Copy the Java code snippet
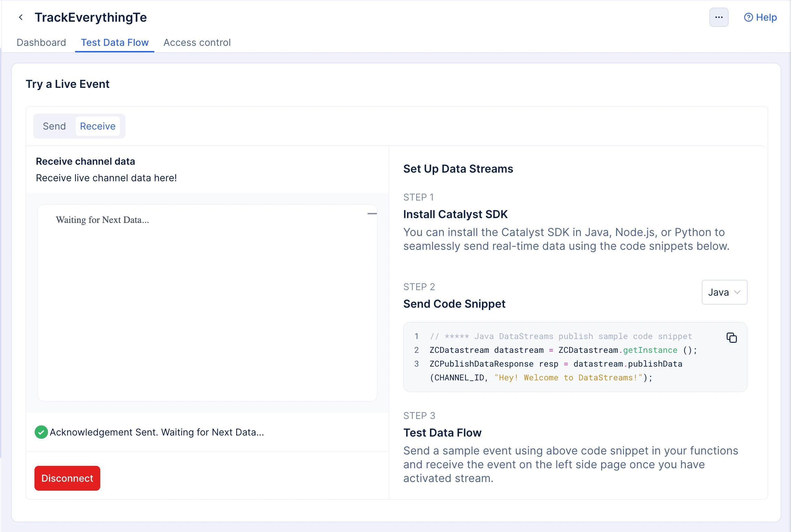Viewport: 791px width, 532px height. click(731, 338)
